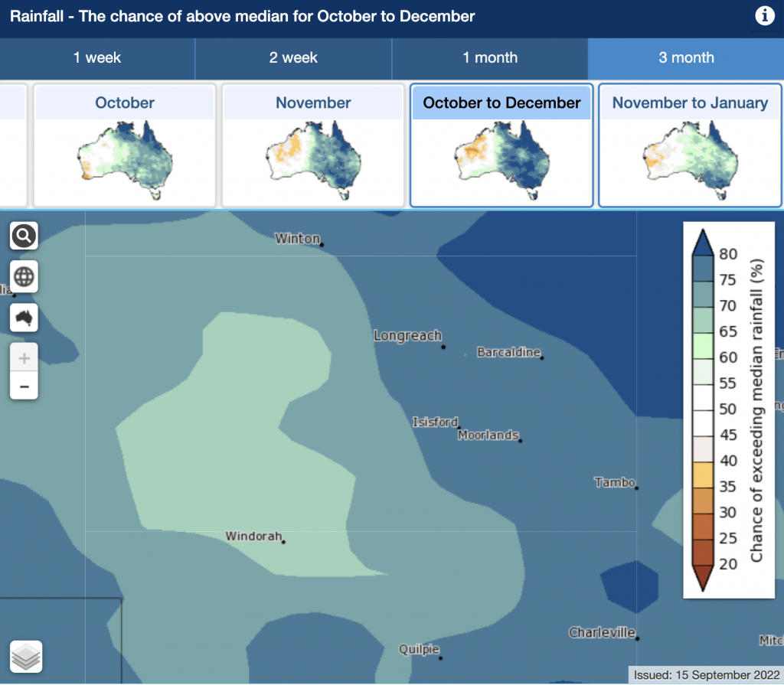Select the November forecast thumbnail map
Viewport: 784px width, 685px height.
(x=312, y=157)
